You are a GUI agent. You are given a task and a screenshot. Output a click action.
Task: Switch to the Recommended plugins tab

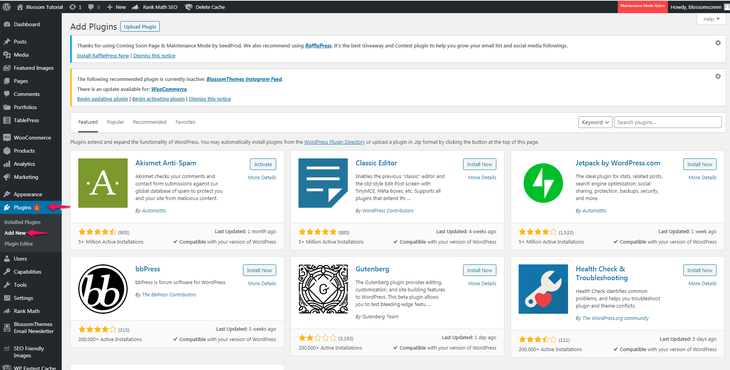(149, 122)
